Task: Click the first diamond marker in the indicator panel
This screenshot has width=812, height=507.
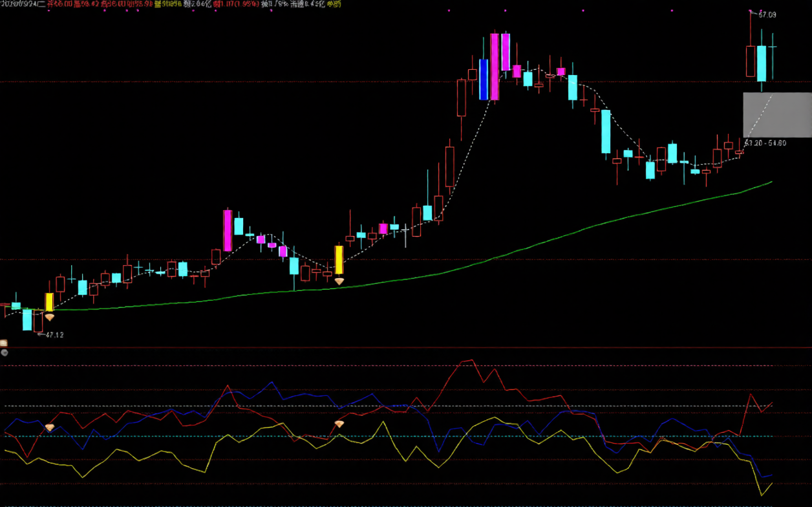Action: click(x=50, y=427)
